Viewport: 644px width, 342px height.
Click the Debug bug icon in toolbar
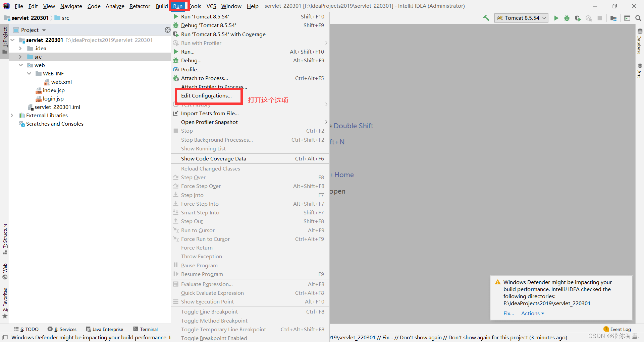567,18
